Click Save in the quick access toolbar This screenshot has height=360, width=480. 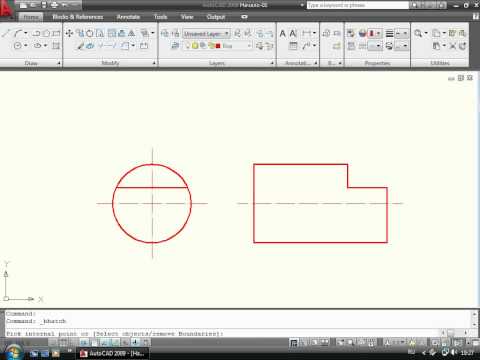pyautogui.click(x=44, y=5)
